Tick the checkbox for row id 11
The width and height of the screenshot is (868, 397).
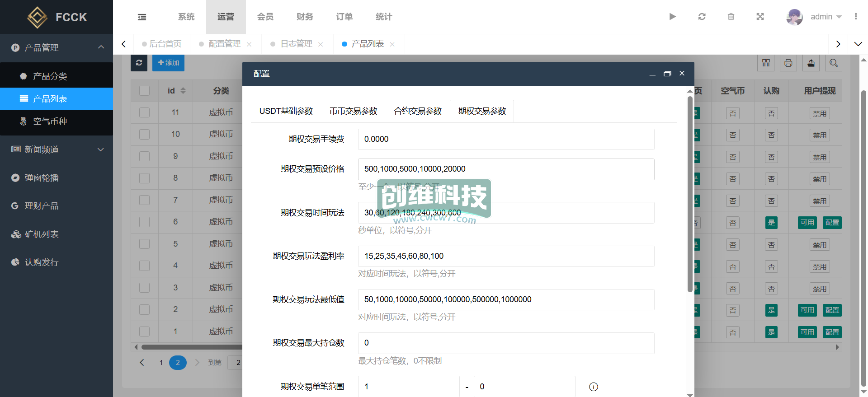tap(145, 112)
